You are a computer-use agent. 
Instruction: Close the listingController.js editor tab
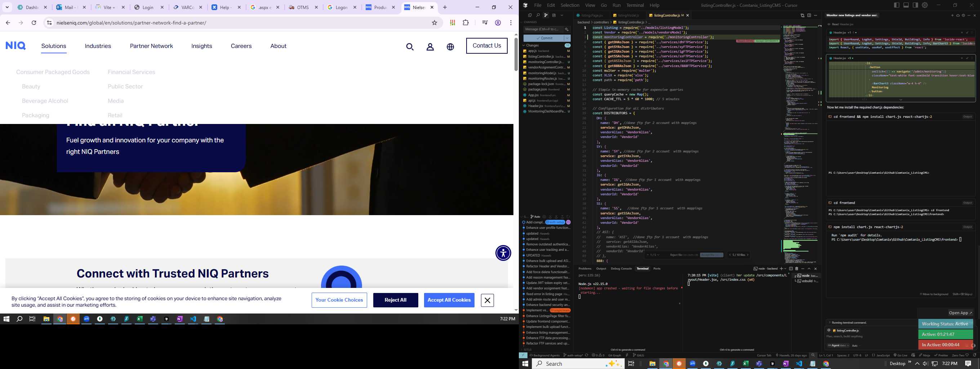tap(688, 15)
